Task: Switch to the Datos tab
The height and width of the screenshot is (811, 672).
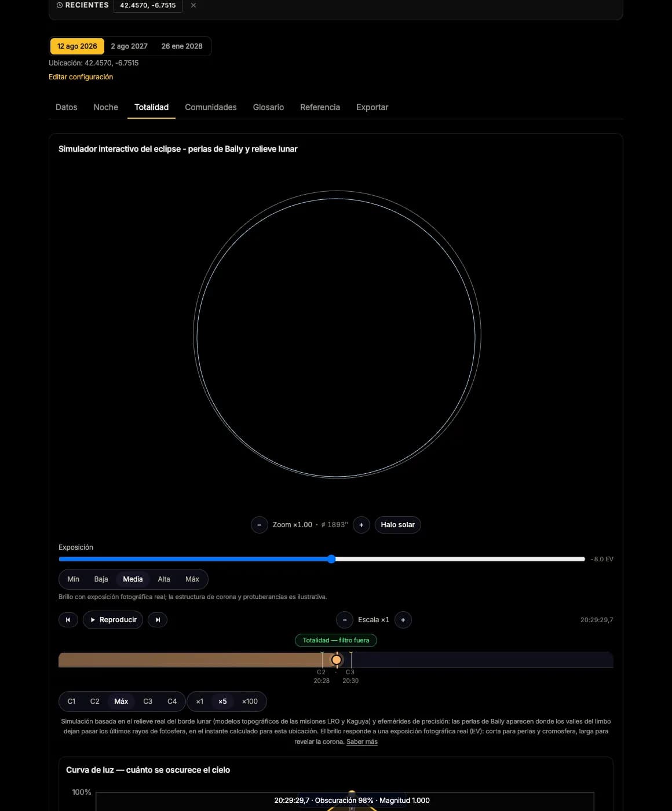Action: 67,107
